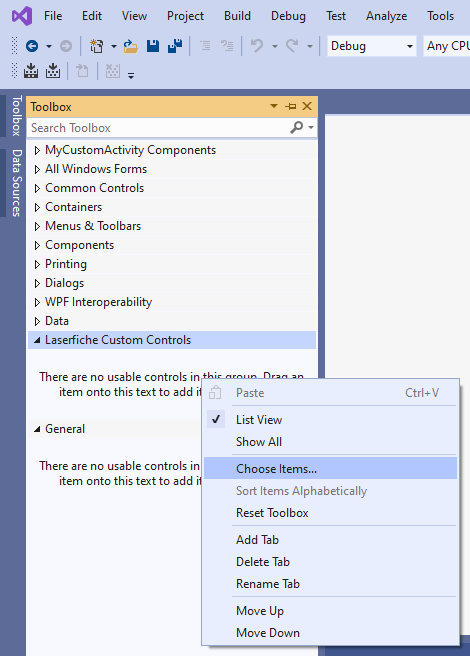Click the Open File folder icon
Screen dimensions: 470x656
click(x=131, y=46)
